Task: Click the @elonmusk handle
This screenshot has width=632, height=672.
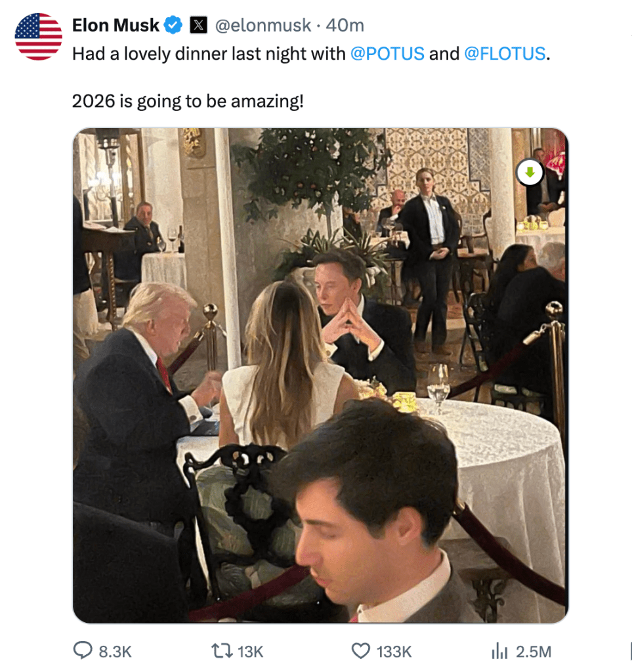Action: [263, 26]
